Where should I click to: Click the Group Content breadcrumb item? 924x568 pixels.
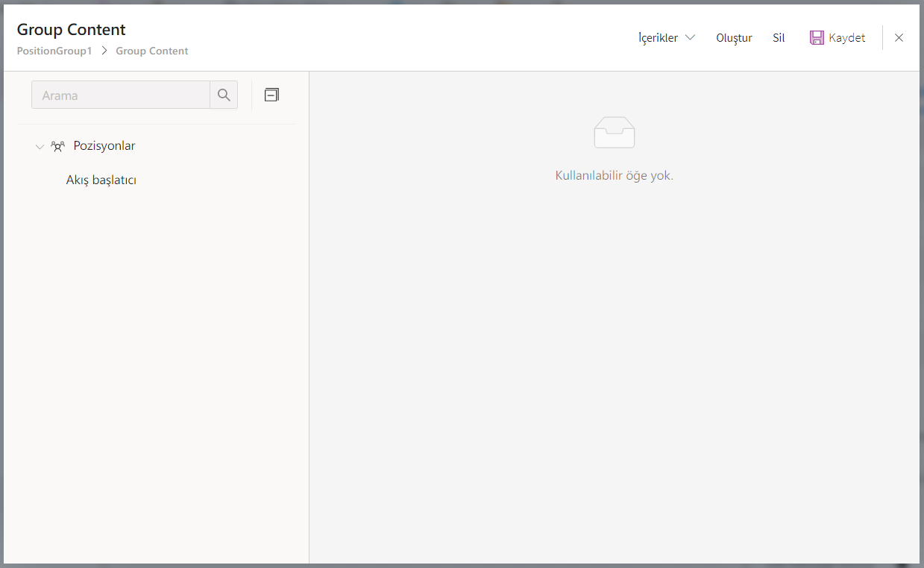point(152,51)
